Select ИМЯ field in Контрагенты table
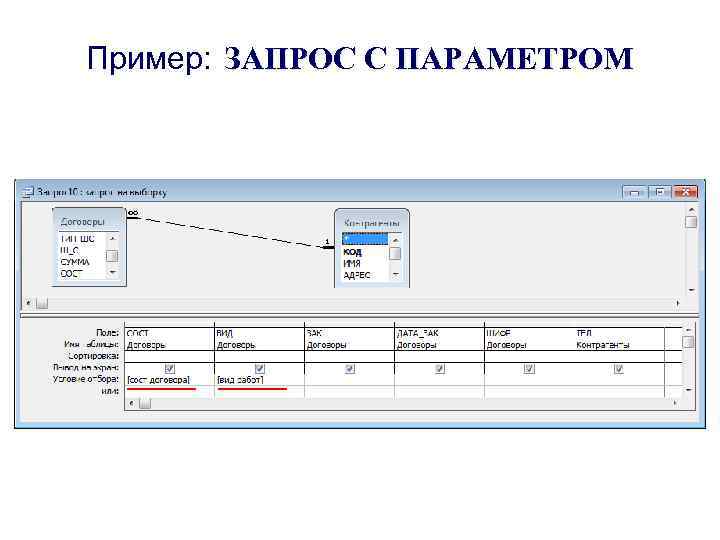Screen dimensions: 720x540 point(352,264)
